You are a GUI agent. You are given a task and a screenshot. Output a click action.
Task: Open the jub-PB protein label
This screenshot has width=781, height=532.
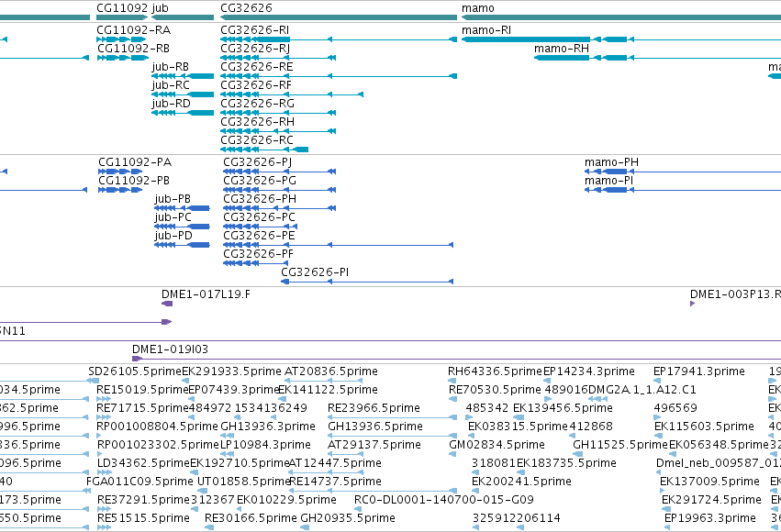(x=173, y=199)
